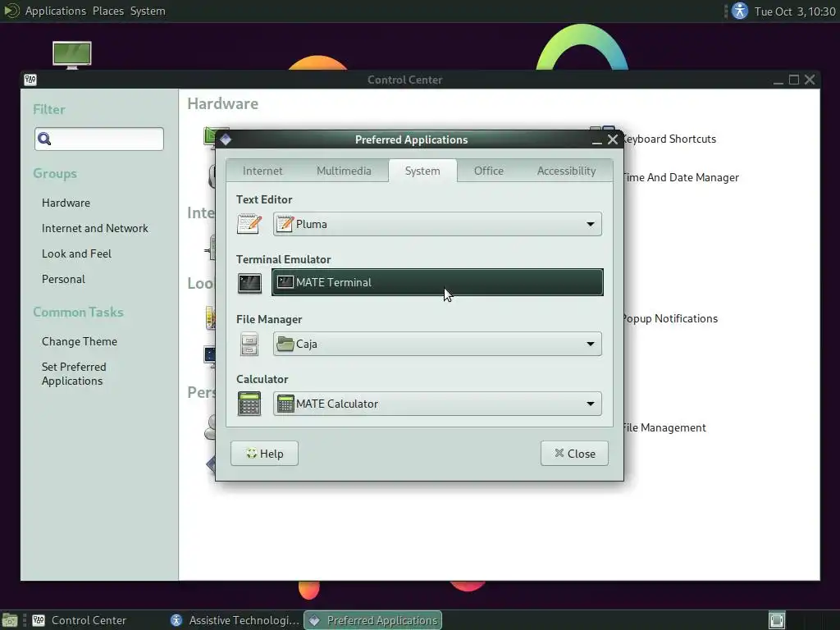Open the Applications menu
The width and height of the screenshot is (840, 630).
55,11
